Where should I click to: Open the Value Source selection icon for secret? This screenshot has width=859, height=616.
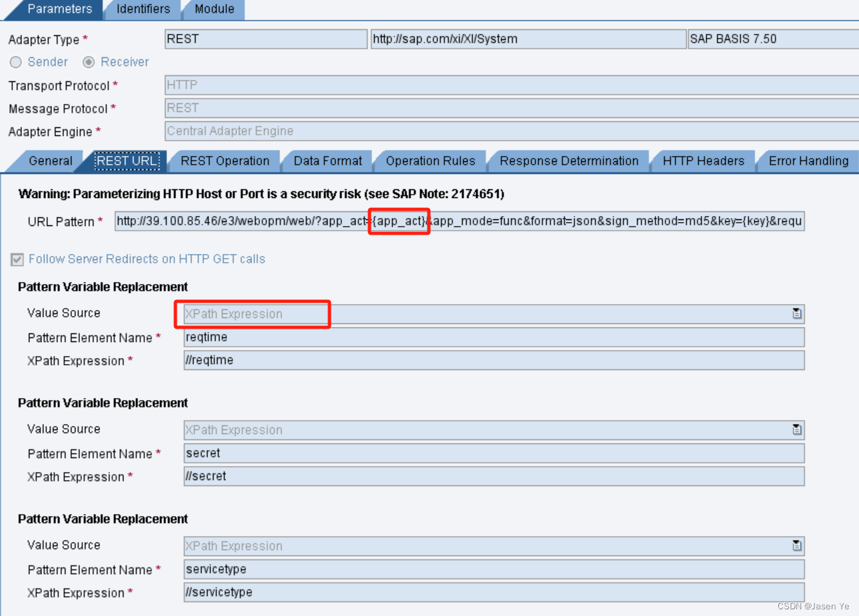click(x=798, y=430)
